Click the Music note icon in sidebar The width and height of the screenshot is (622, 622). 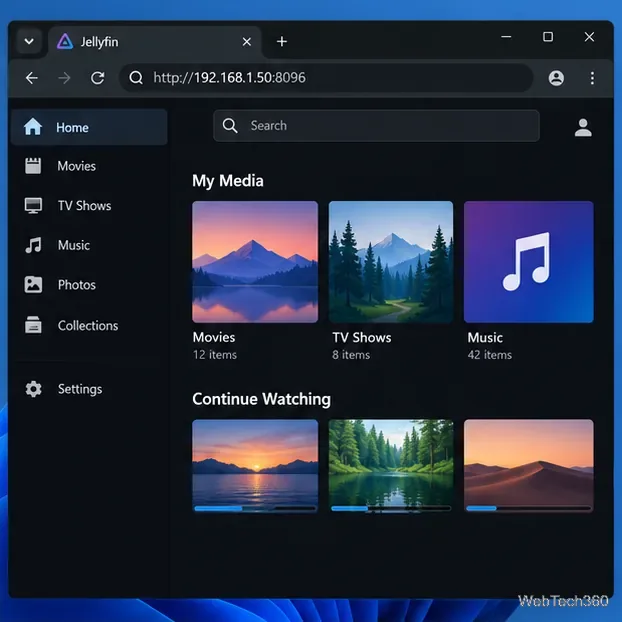click(33, 245)
